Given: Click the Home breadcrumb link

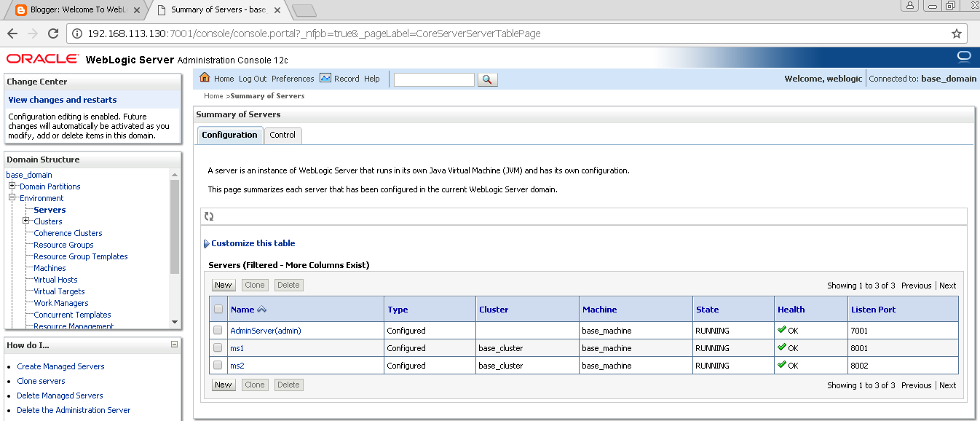Looking at the screenshot, I should [213, 96].
